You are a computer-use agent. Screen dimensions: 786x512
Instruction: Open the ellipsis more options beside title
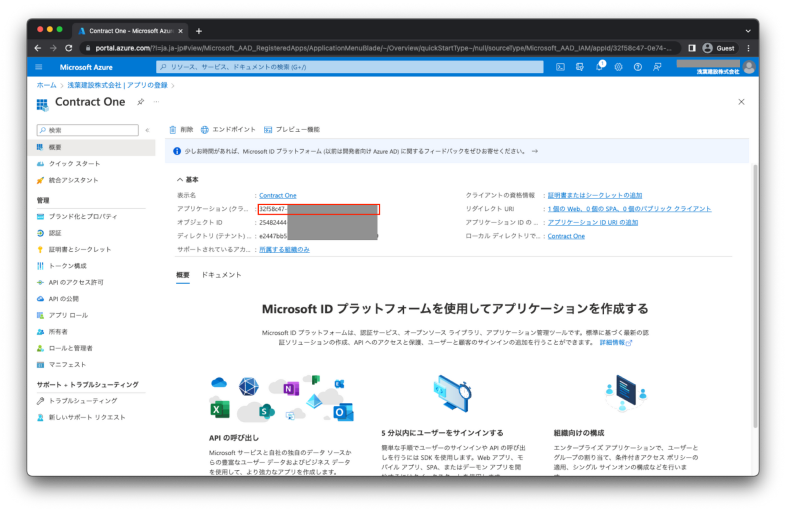[x=156, y=102]
